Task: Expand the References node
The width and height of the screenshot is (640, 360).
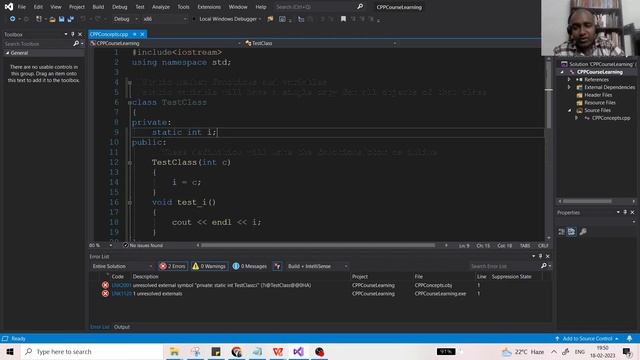Action: [x=569, y=80]
